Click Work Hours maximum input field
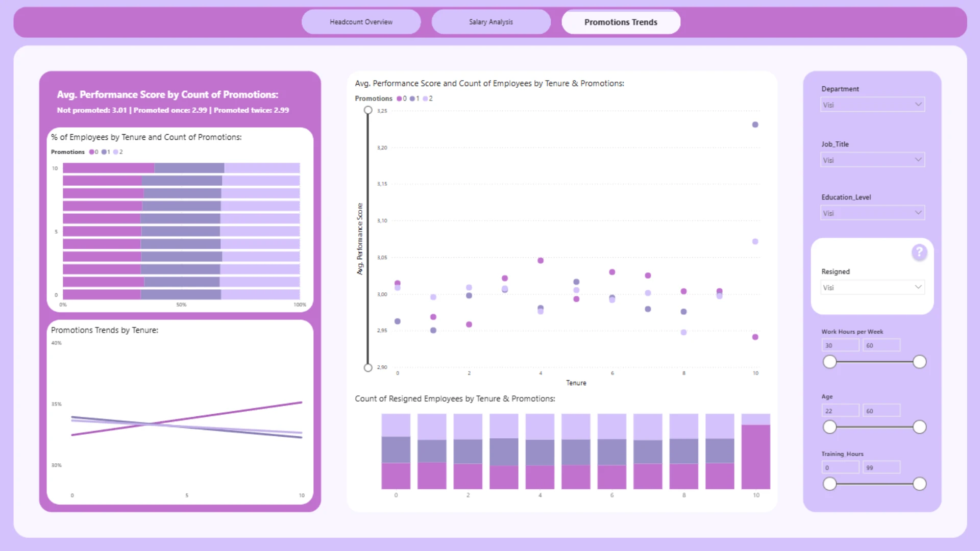This screenshot has width=980, height=551. pyautogui.click(x=881, y=345)
